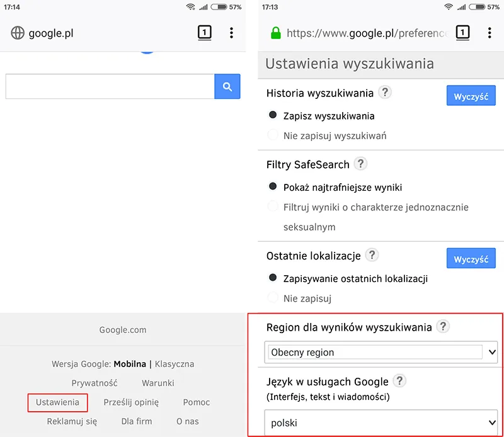Screen dimensions: 504x437
Task: Show help for Ostatnie lokalizacje
Action: [x=372, y=255]
